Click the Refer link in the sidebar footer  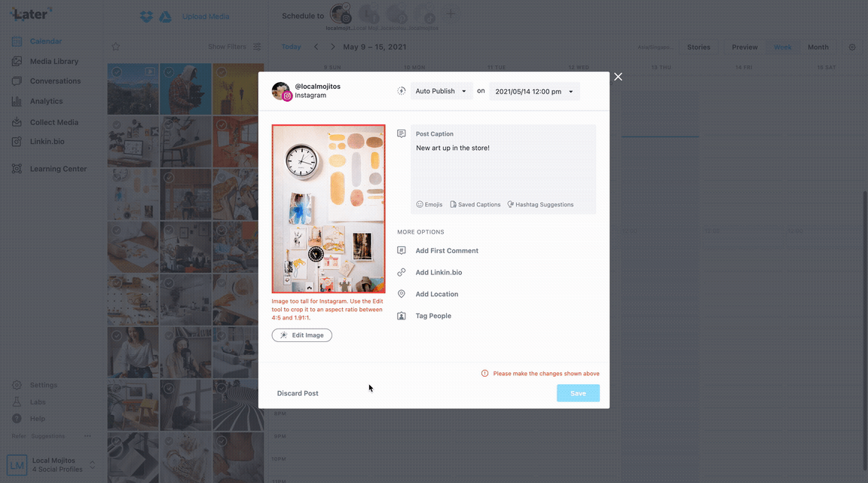pos(19,436)
